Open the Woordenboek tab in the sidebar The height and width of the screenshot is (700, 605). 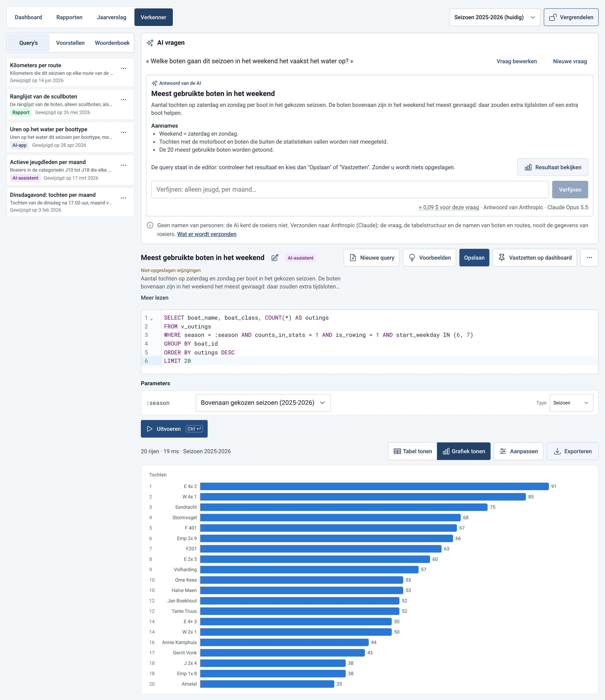(x=112, y=43)
